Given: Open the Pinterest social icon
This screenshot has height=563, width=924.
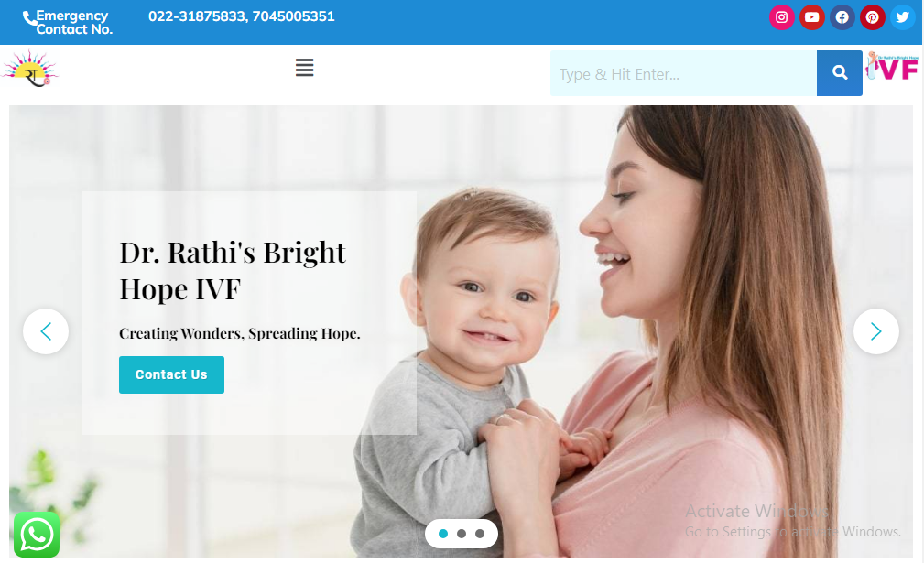Looking at the screenshot, I should click(872, 17).
